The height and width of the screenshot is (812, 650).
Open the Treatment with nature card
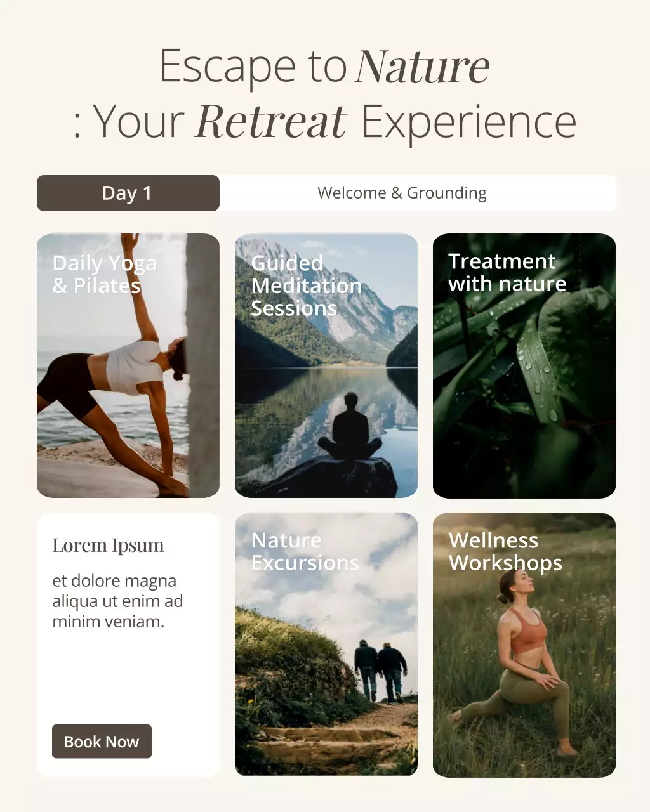524,365
